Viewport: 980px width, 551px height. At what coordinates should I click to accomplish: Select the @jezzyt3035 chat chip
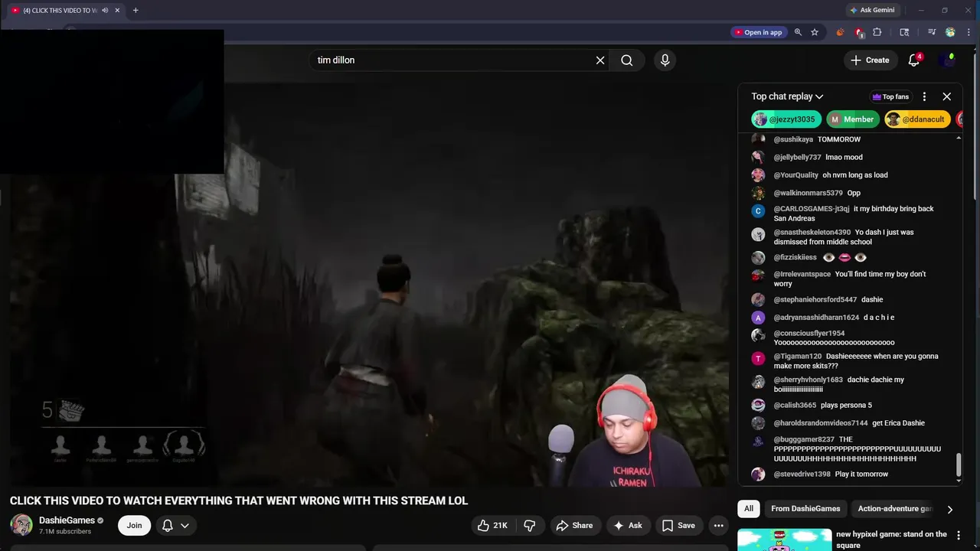coord(786,119)
